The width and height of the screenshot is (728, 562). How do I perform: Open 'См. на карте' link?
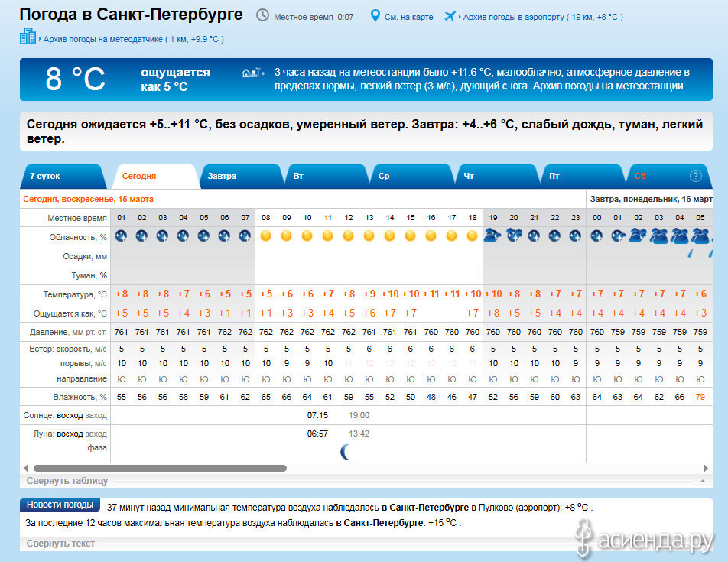pos(408,17)
